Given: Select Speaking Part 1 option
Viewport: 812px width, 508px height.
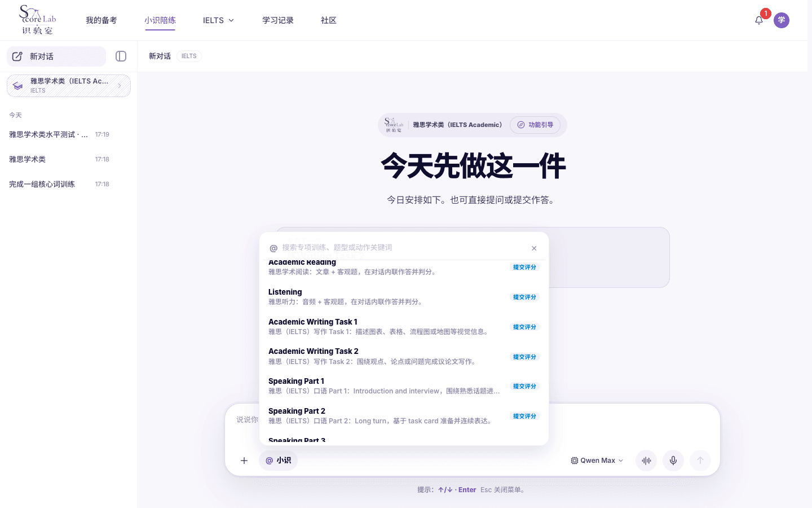Looking at the screenshot, I should tap(404, 386).
